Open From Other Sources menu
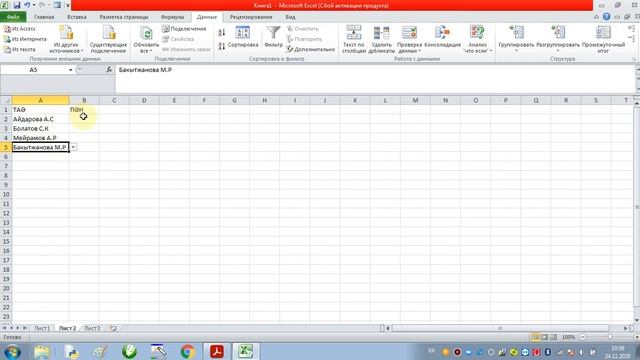This screenshot has width=640, height=360. pos(66,39)
